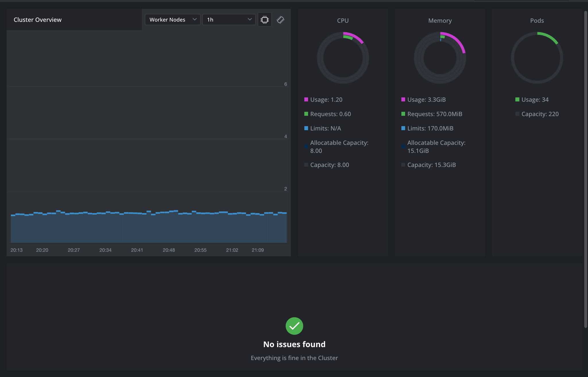Click the vertical scrollbar on the right
Screen dimensions: 588x377
pos(586,169)
